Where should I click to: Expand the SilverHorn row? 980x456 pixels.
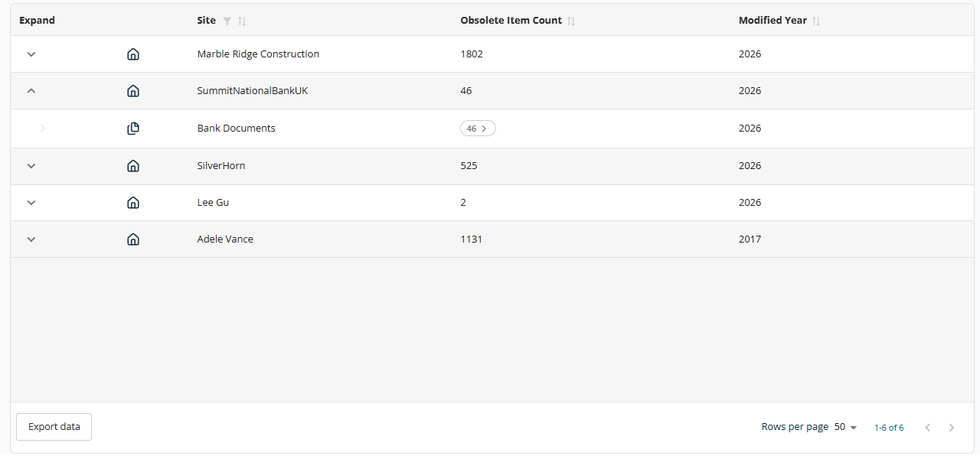pos(31,166)
